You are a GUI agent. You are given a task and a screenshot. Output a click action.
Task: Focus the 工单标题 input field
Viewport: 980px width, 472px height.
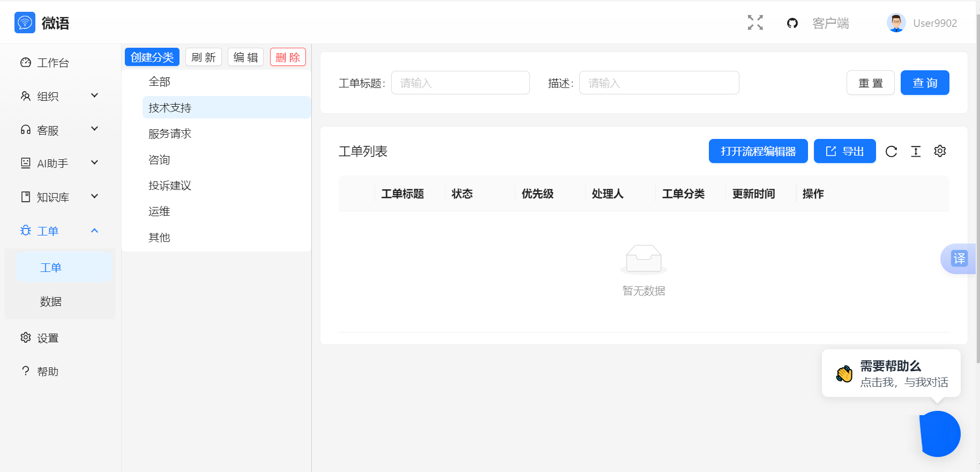[x=460, y=83]
